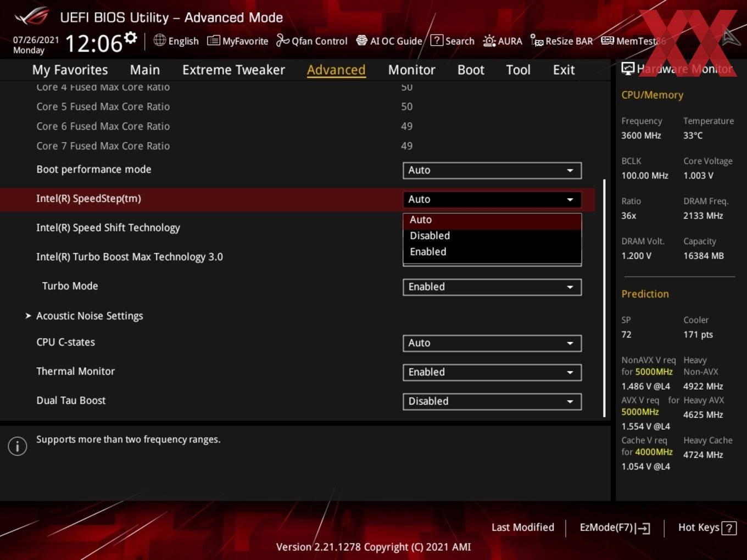Open Turbo Mode dropdown

point(492,287)
